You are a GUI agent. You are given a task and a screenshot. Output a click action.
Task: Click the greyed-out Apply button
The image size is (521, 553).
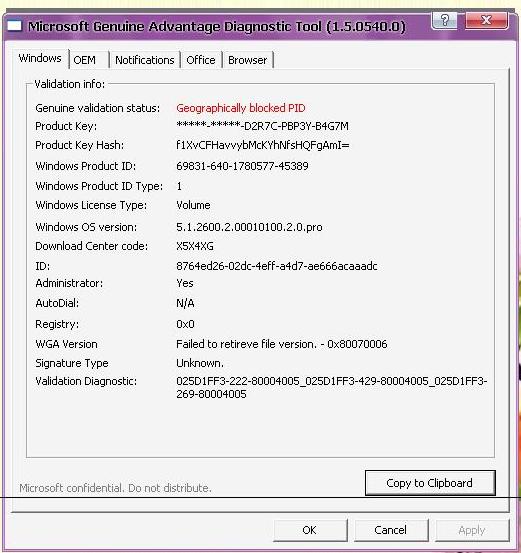click(472, 530)
